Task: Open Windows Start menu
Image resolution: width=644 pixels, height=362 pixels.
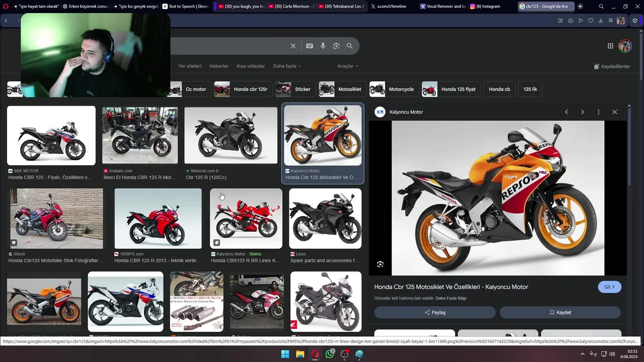Action: tap(285, 354)
